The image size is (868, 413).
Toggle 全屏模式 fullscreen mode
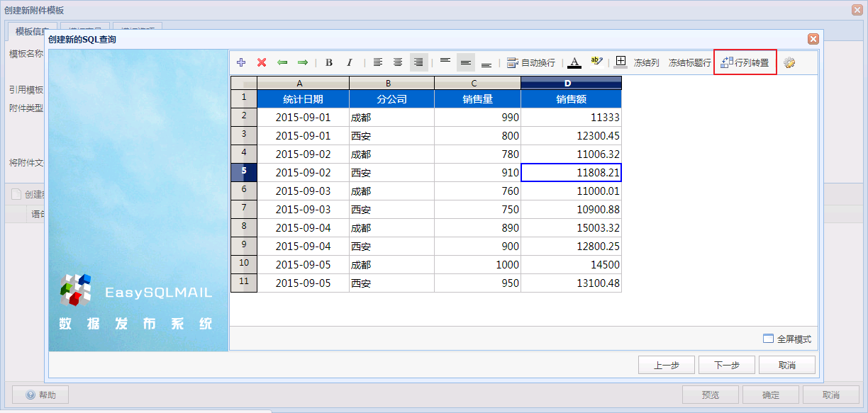click(787, 339)
